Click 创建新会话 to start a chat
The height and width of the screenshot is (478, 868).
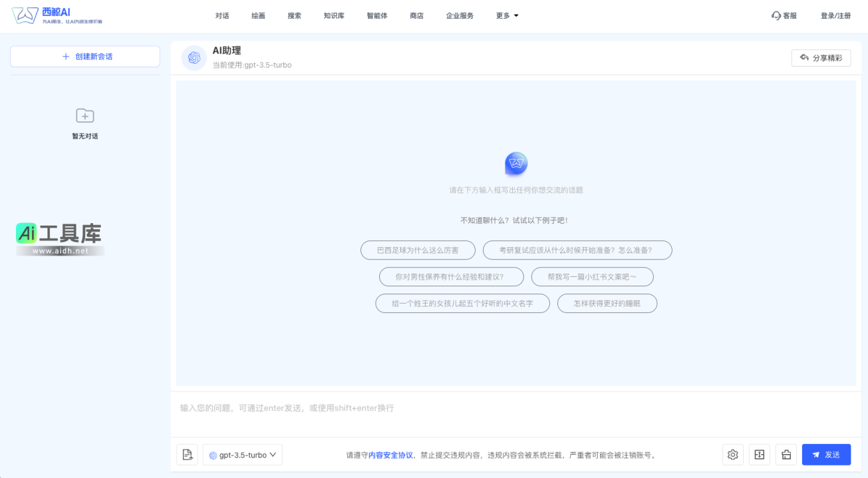pos(84,56)
